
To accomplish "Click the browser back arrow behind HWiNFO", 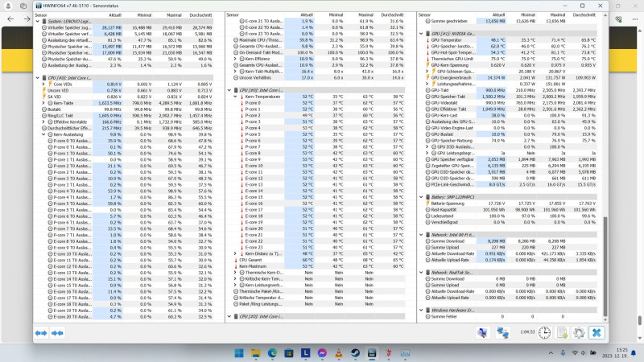I will pyautogui.click(x=10, y=19).
